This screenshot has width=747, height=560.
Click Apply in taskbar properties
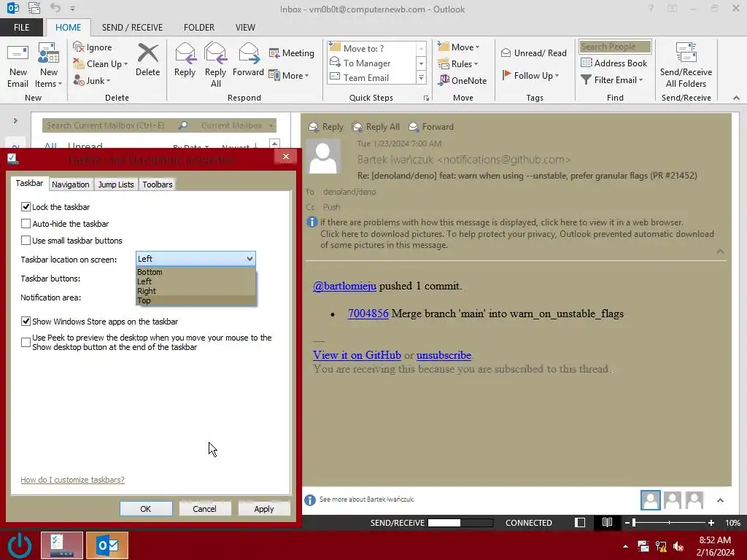[264, 508]
